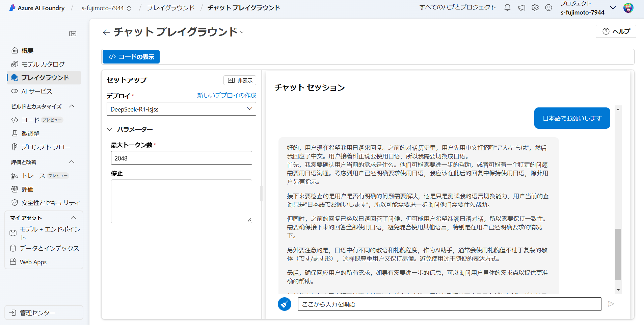The image size is (644, 325).
Task: Click the 停止 text area
Action: [x=182, y=201]
